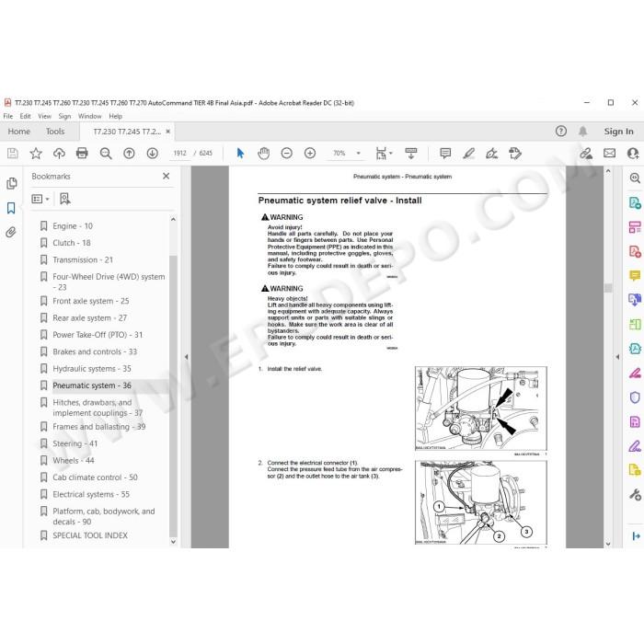Open the Clutch - 18 bookmark

click(x=72, y=243)
